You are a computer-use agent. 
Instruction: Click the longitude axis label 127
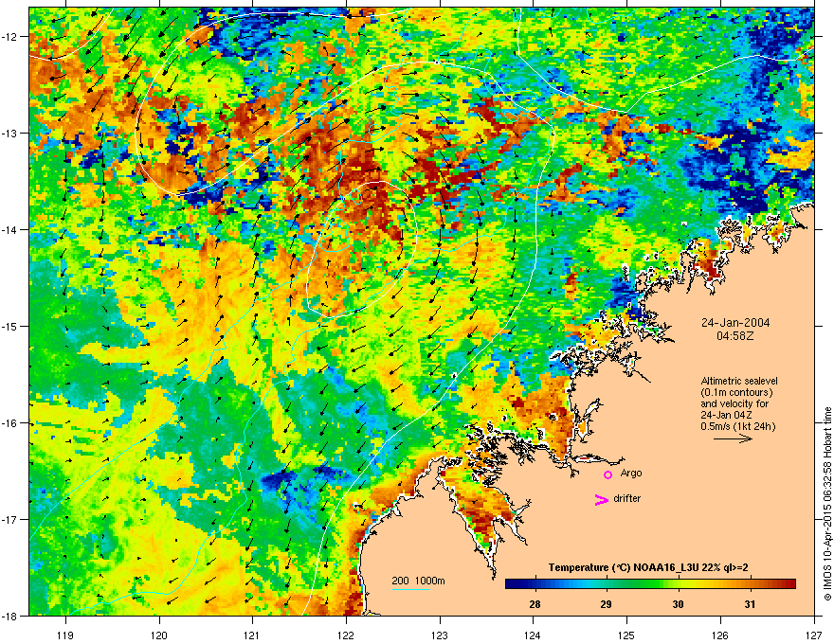click(x=814, y=635)
